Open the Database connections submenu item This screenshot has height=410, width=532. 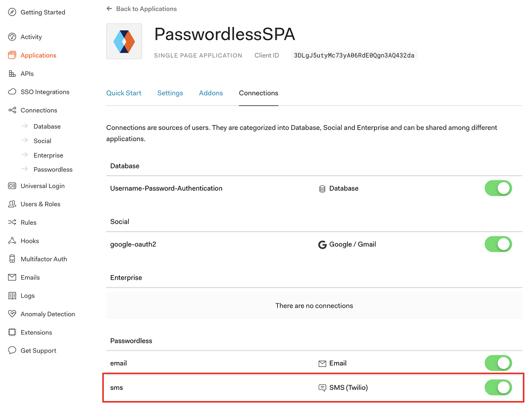click(x=47, y=126)
